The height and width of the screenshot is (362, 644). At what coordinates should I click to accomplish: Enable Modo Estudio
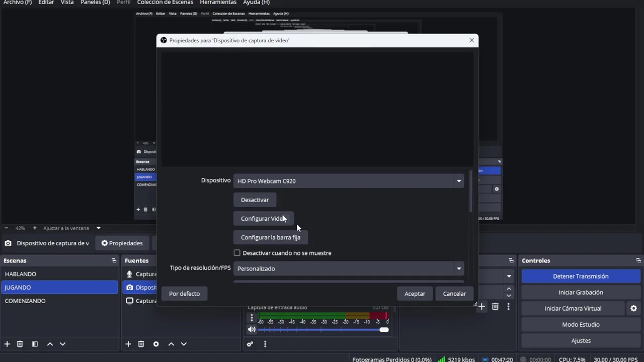pyautogui.click(x=581, y=324)
